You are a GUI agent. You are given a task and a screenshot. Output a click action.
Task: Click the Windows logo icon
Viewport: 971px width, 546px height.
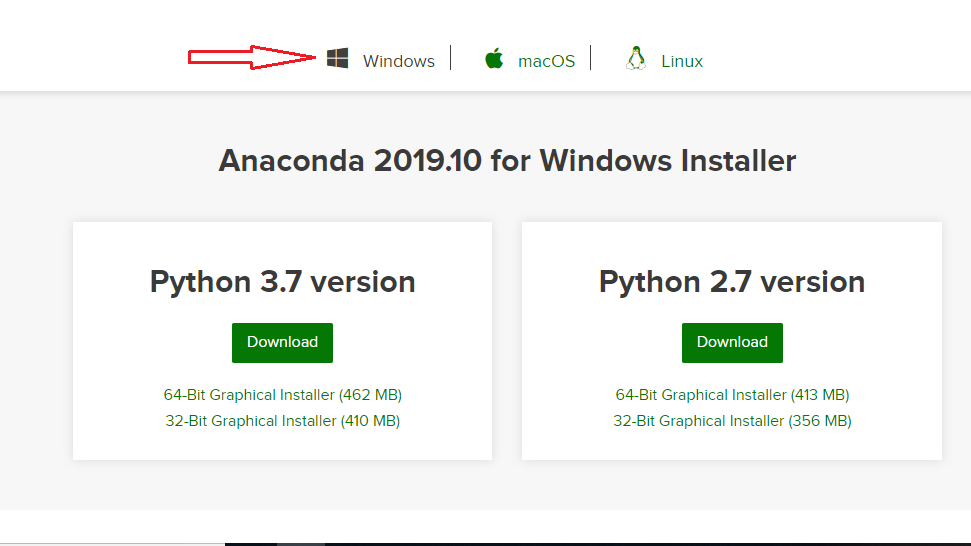[x=337, y=58]
